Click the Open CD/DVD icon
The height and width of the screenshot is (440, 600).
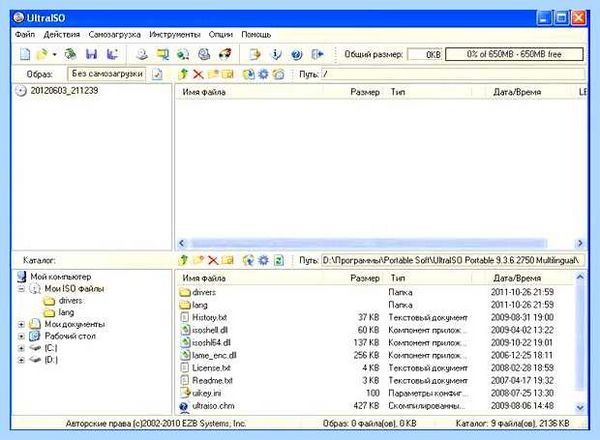point(70,54)
